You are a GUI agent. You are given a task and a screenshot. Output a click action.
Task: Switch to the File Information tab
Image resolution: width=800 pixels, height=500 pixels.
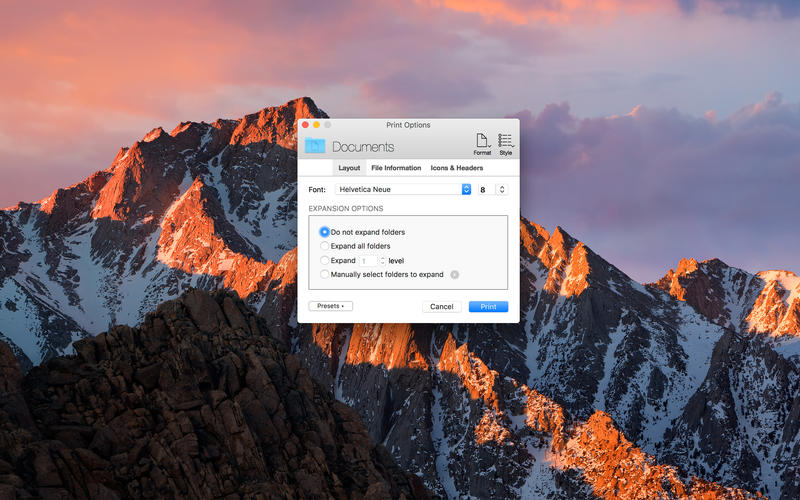tap(396, 168)
